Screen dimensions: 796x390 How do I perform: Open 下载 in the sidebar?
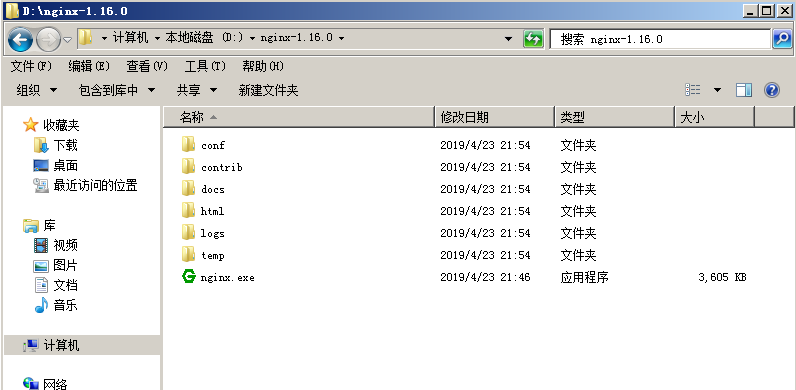coord(56,145)
